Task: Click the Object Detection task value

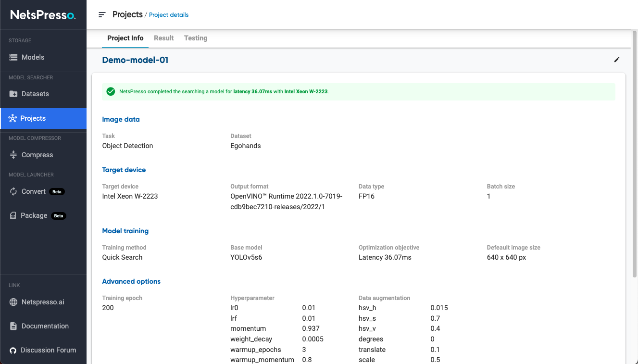Action: pyautogui.click(x=127, y=146)
